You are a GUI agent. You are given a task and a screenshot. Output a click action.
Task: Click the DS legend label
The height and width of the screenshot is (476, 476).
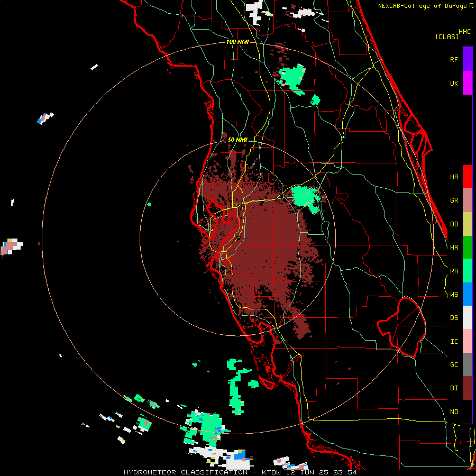454,318
